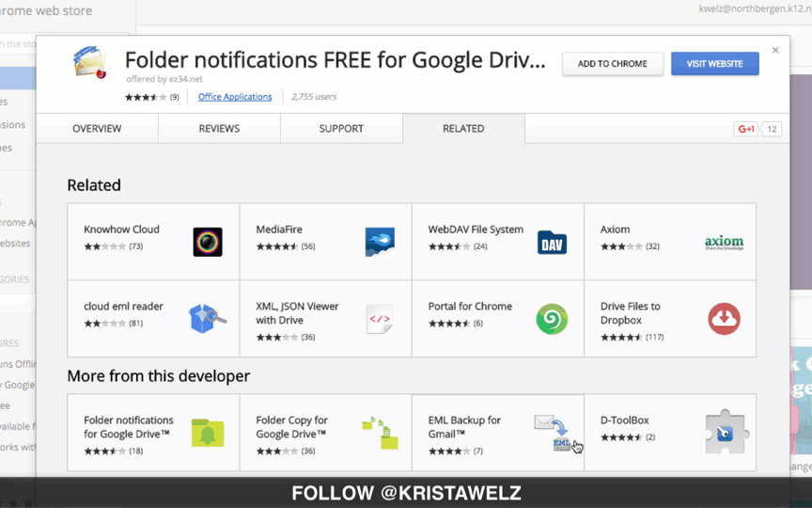
Task: Click the MediaFire blue cloud icon
Action: (380, 242)
